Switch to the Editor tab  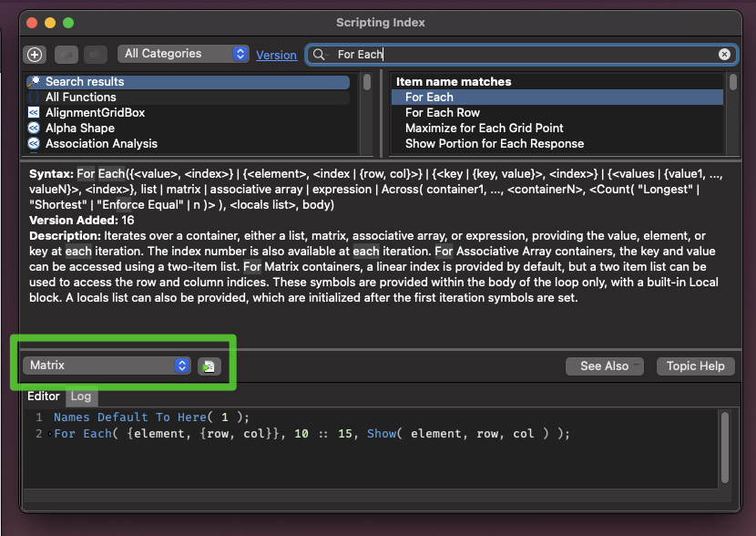(x=44, y=397)
